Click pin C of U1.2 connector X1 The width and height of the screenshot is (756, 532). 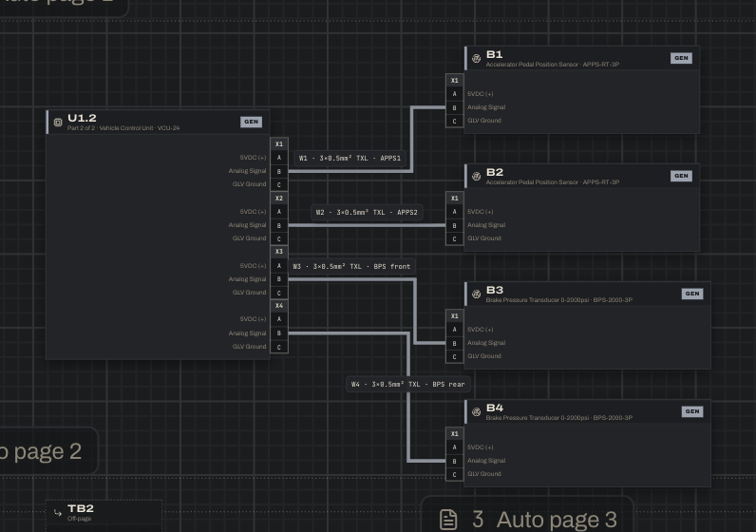click(279, 184)
